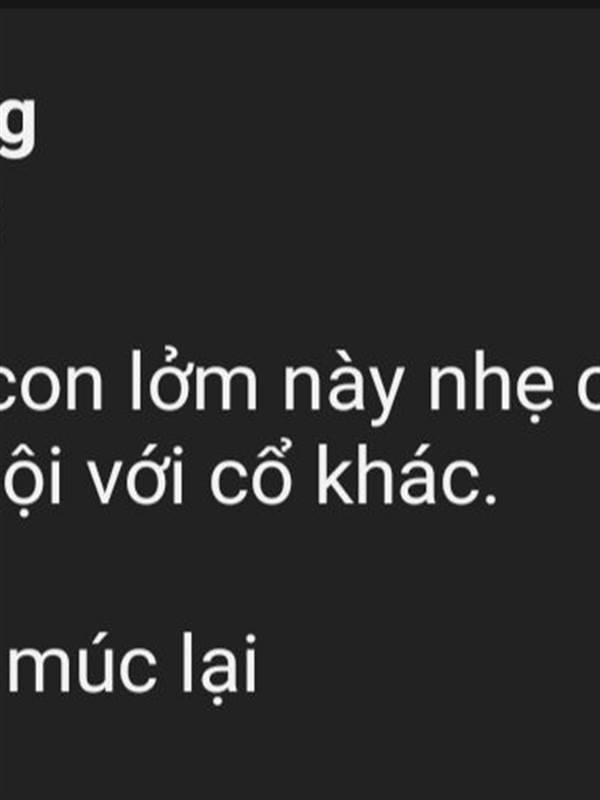Click the partial letter after "nhẹ"
The image size is (600, 800).
coord(589,387)
